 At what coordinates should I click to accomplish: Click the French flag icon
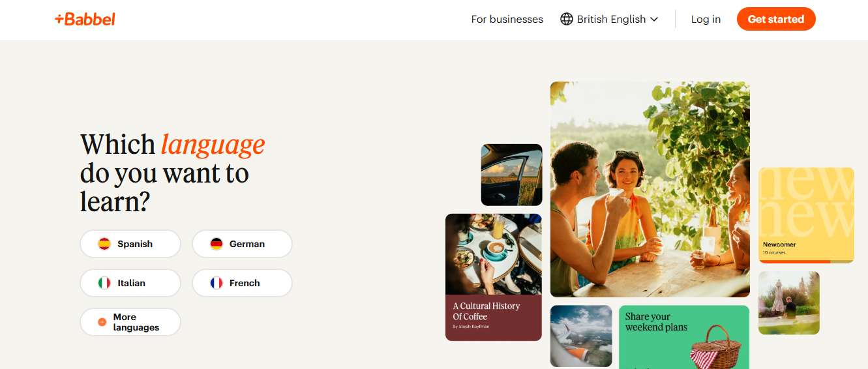(217, 283)
